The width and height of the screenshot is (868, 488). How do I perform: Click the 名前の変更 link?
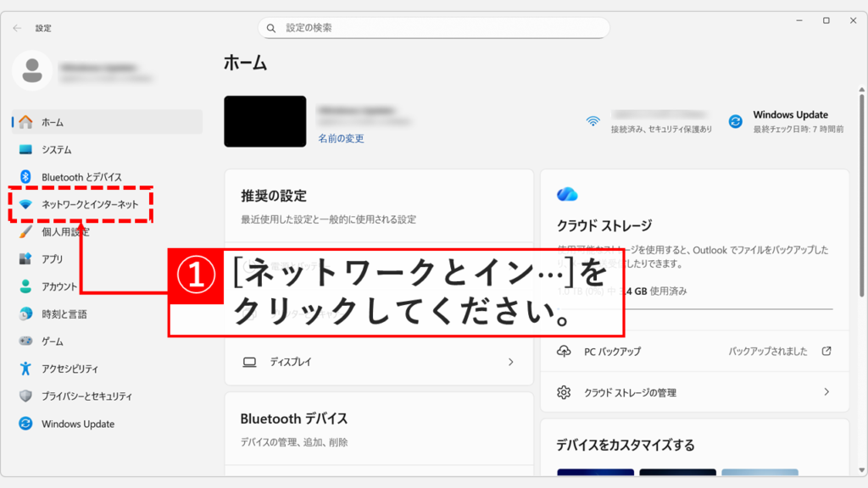tap(343, 141)
